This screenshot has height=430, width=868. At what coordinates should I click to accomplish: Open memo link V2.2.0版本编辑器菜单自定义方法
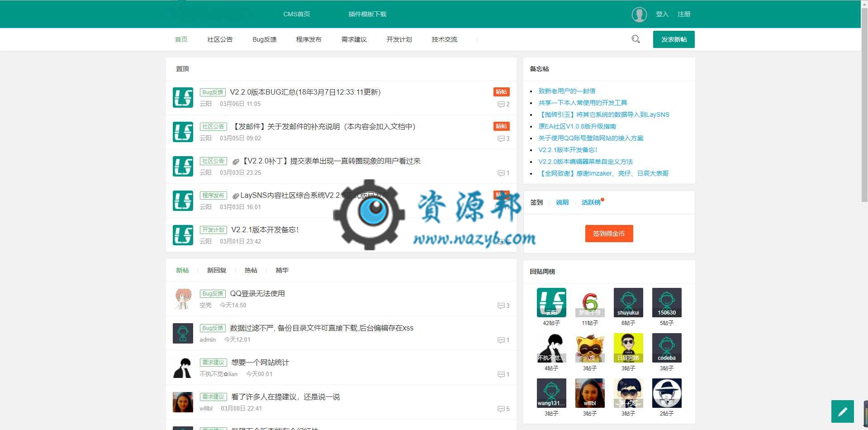pyautogui.click(x=585, y=162)
